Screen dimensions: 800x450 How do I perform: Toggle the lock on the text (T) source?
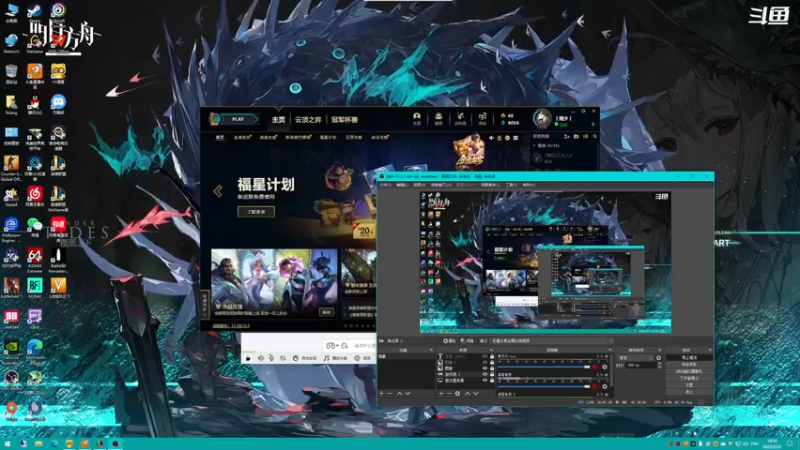[492, 356]
